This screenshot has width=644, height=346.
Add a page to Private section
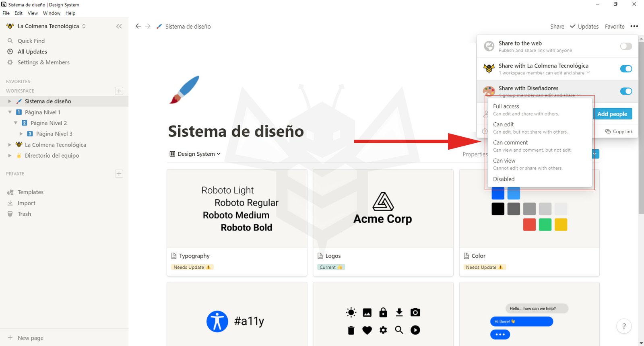coord(119,174)
